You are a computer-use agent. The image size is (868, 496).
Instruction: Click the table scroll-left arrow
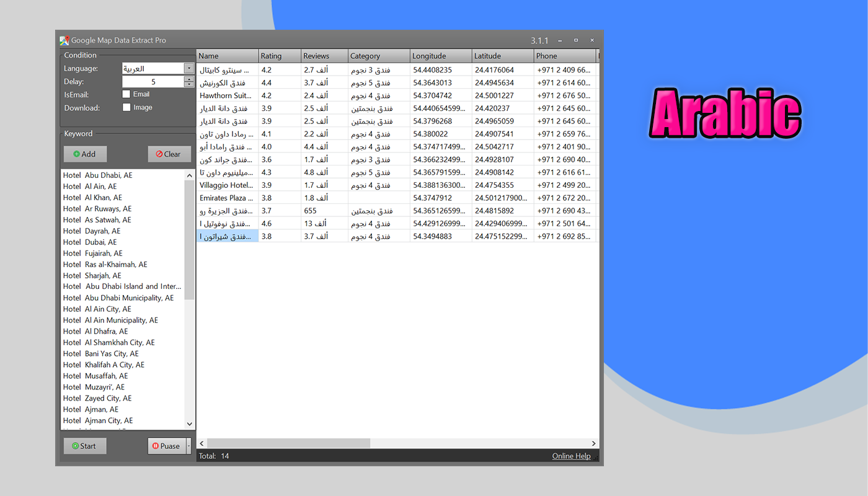coord(201,443)
